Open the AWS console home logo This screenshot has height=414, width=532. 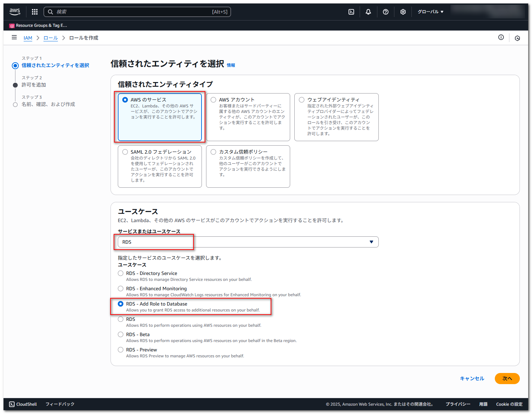click(15, 12)
